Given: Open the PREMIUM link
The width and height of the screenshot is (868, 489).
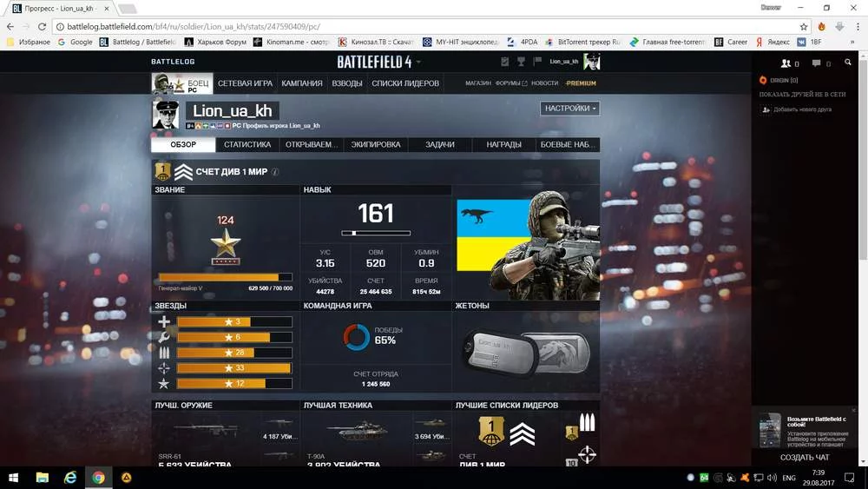Looking at the screenshot, I should click(581, 83).
